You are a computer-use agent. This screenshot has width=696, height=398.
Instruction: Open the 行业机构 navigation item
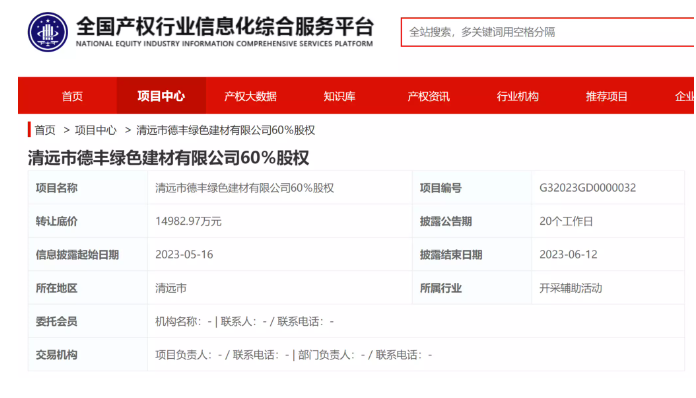[x=518, y=96]
